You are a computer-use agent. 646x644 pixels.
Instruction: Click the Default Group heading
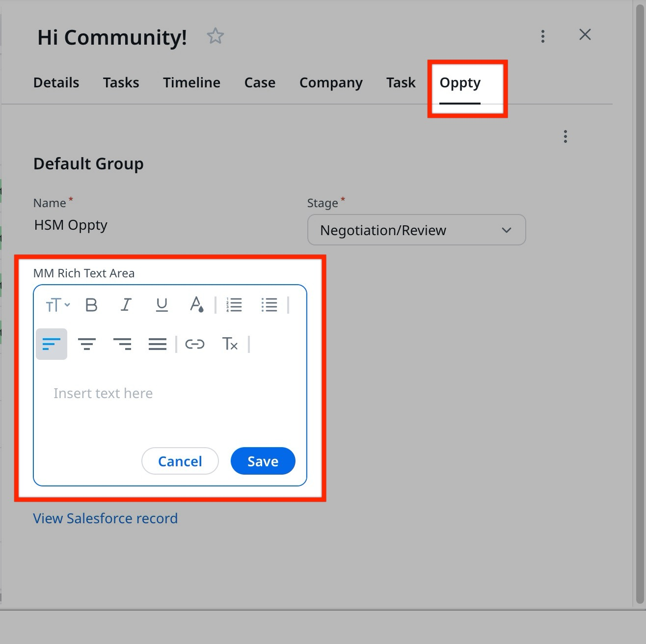tap(88, 163)
